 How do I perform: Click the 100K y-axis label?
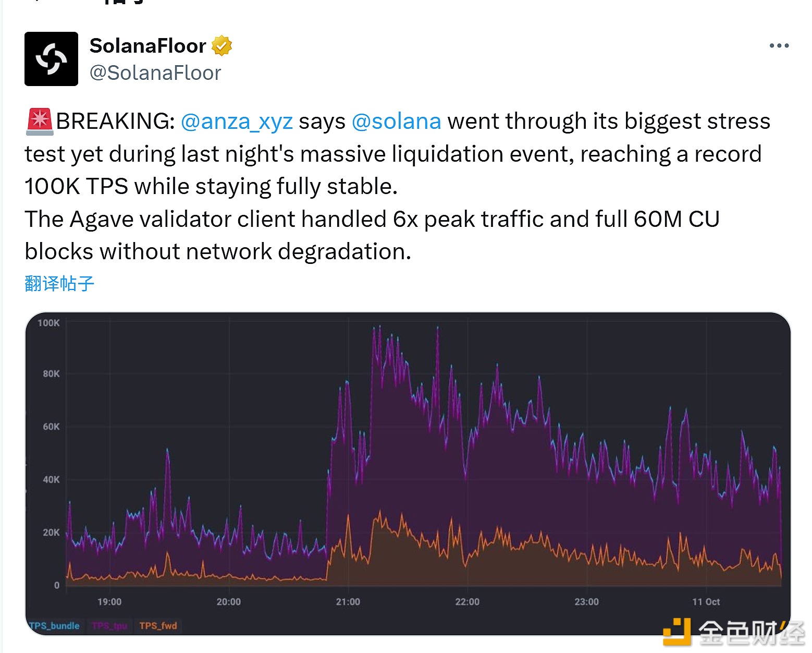pos(49,323)
